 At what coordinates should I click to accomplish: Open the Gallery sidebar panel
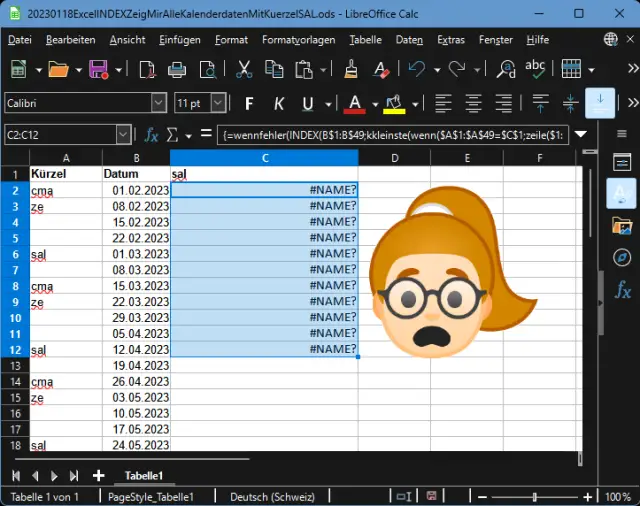[x=621, y=225]
